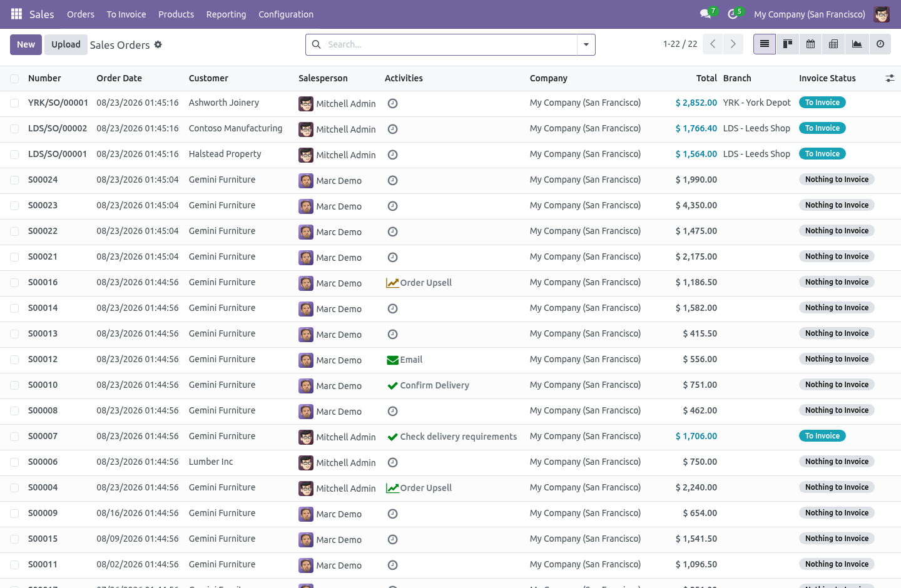The height and width of the screenshot is (588, 901).
Task: Sort by the Total column header
Action: pyautogui.click(x=706, y=78)
